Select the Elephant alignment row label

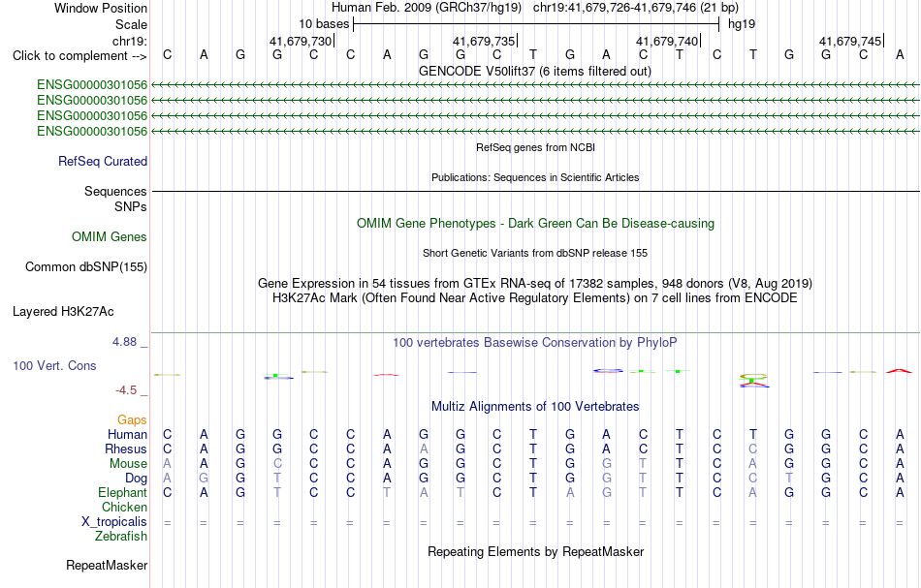point(123,493)
